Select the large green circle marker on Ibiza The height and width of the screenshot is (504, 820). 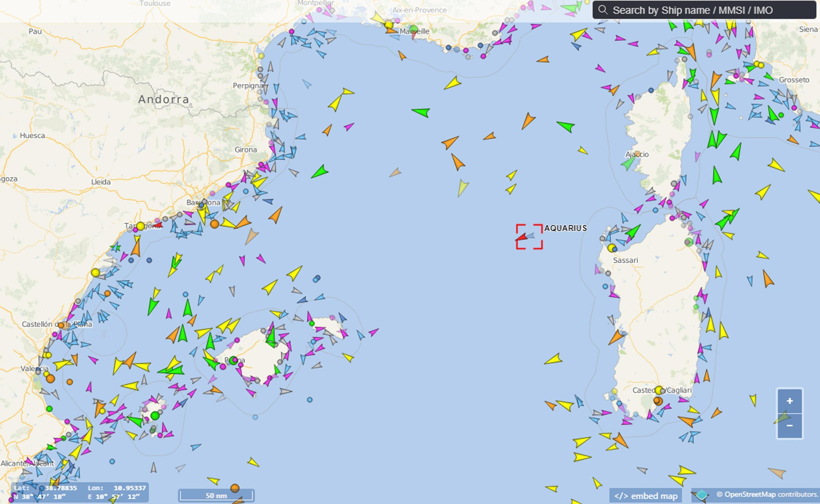pos(155,416)
